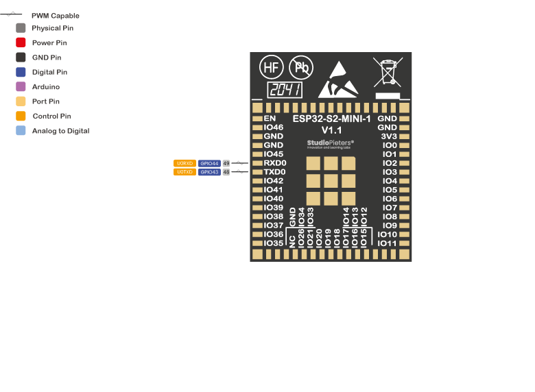Click the ESD sensitivity warning triangle
535x392 pixels.
338,79
